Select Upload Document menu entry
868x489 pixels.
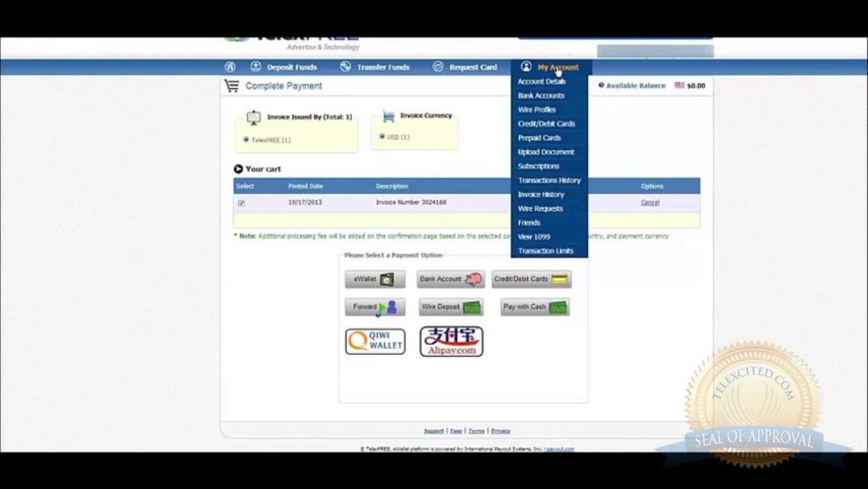tap(546, 152)
